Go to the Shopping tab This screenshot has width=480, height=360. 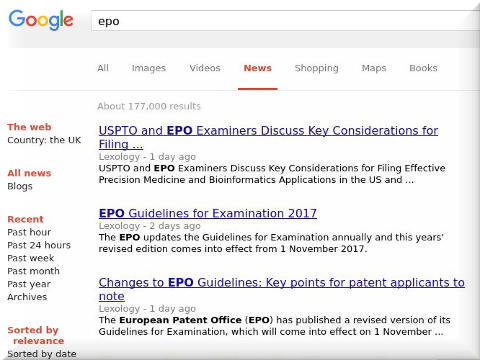point(316,68)
